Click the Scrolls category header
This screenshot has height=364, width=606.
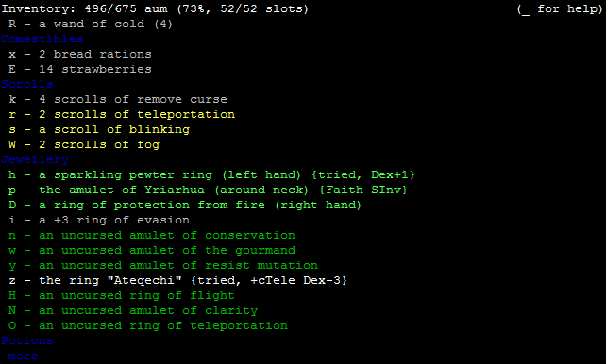(x=27, y=84)
